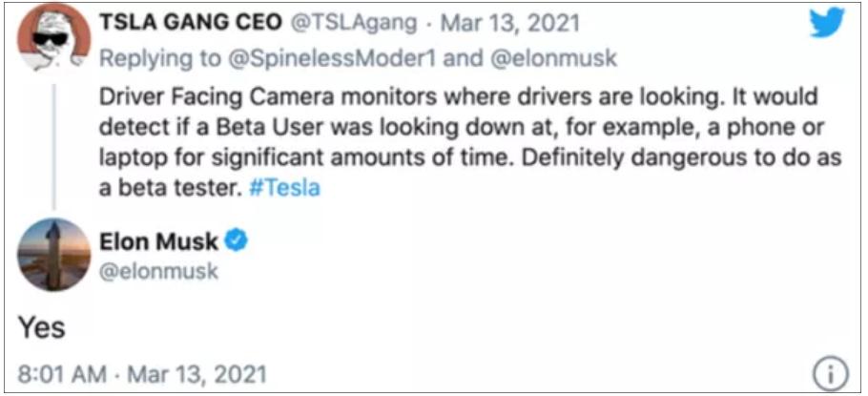The height and width of the screenshot is (396, 868).
Task: Click Elon Musk's blue verified badge
Action: click(x=237, y=241)
